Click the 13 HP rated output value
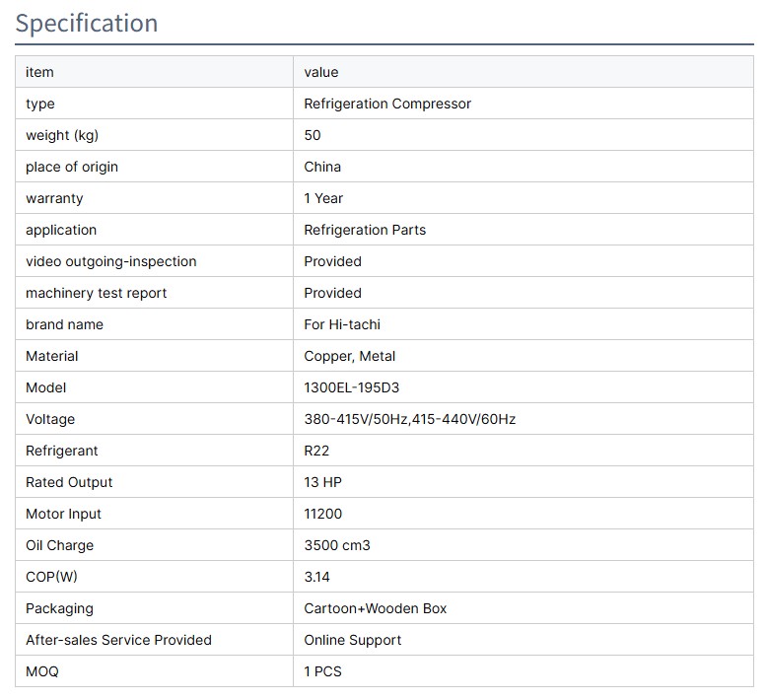The height and width of the screenshot is (700, 767). click(x=323, y=482)
